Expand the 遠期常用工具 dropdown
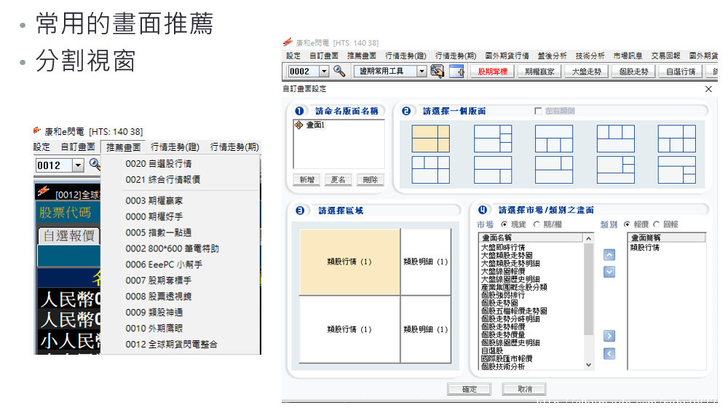728x415 pixels. [x=420, y=72]
